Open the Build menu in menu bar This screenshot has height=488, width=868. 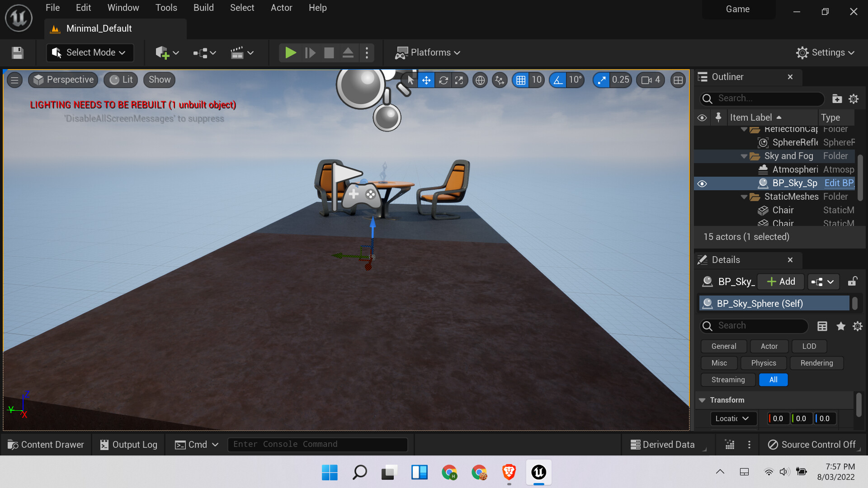click(x=203, y=8)
